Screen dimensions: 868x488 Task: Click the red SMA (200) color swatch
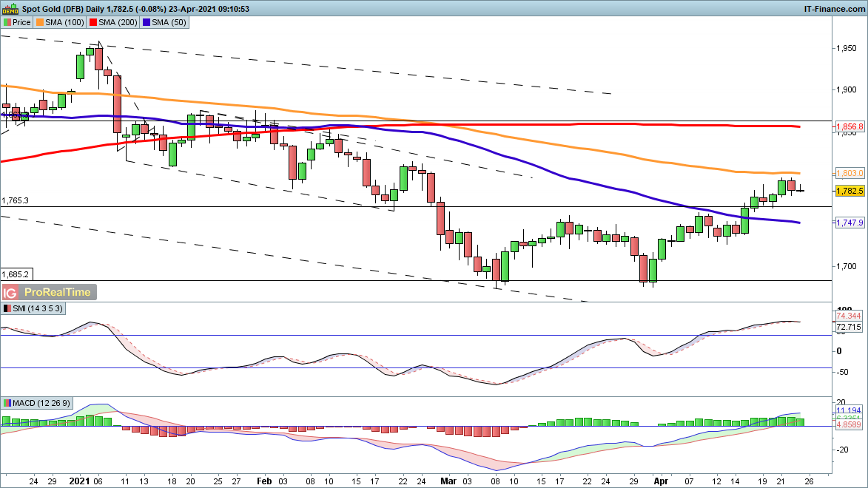pos(92,22)
